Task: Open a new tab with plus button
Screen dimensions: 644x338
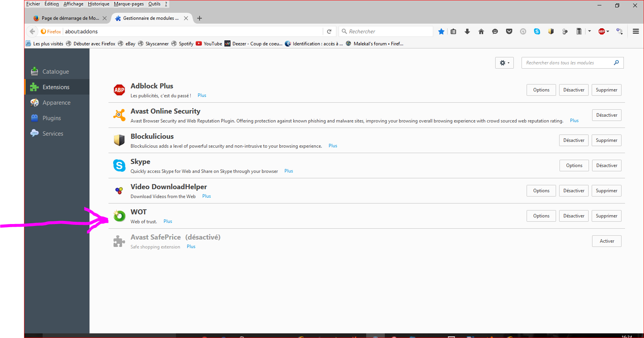Action: pos(200,18)
